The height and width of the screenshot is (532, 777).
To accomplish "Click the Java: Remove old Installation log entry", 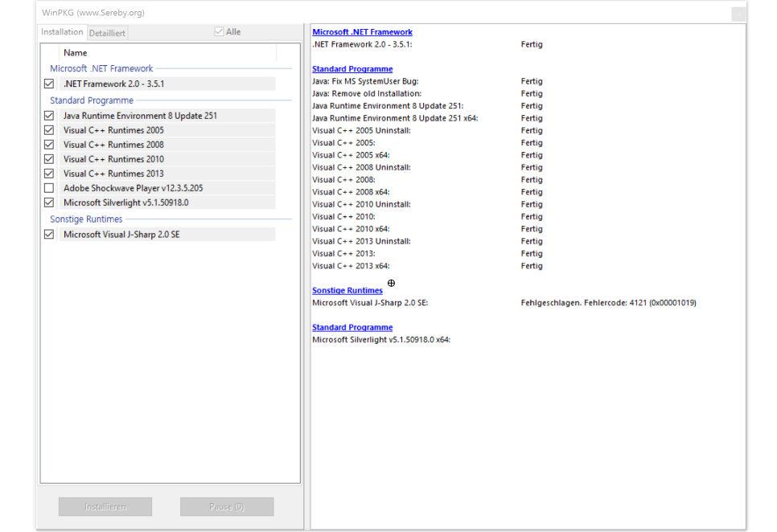I will pos(367,93).
